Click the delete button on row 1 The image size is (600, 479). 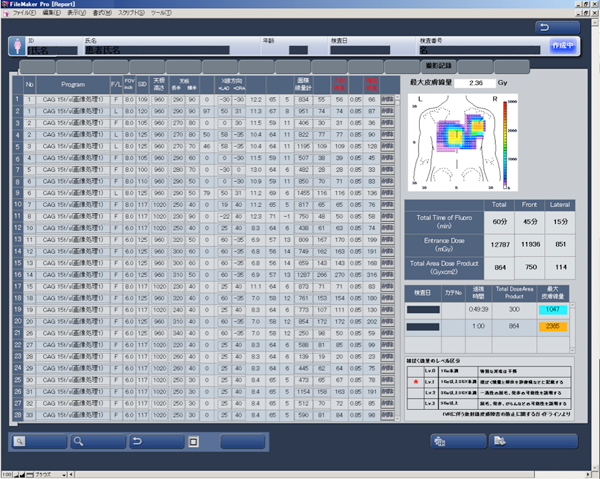tap(387, 100)
